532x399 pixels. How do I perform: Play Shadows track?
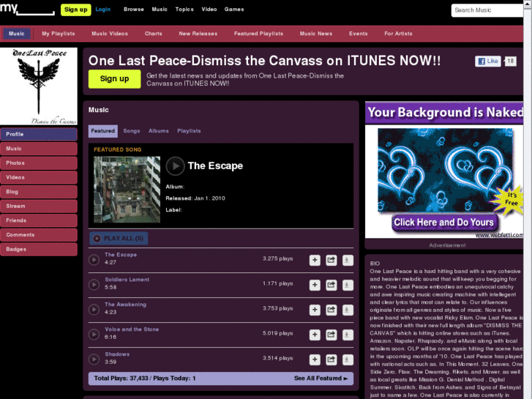[94, 359]
